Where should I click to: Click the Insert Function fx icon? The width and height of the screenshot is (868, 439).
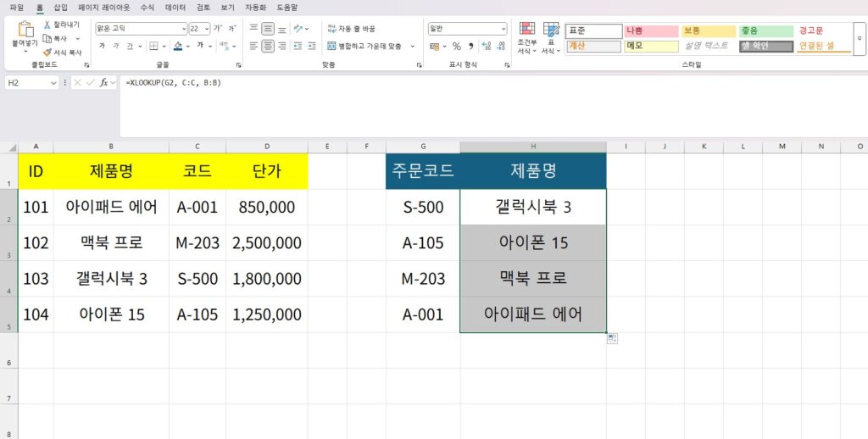click(x=103, y=82)
